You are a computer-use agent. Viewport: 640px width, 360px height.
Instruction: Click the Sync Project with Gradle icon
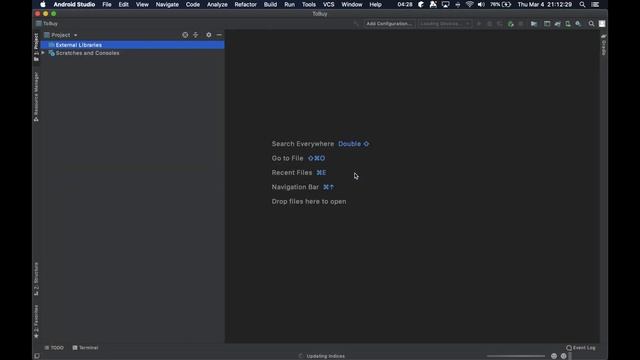[558, 24]
